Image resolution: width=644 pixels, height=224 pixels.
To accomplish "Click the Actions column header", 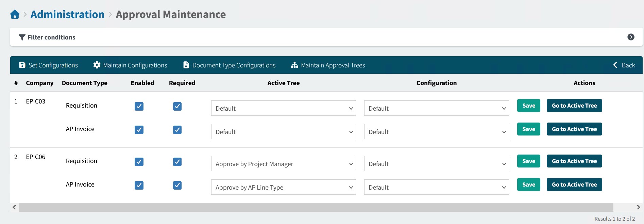I will pos(584,83).
